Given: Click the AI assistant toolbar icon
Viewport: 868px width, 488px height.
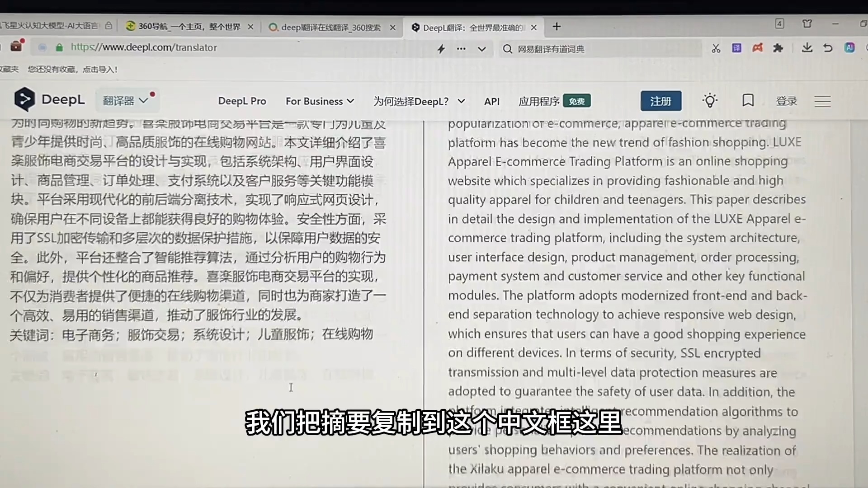Looking at the screenshot, I should pyautogui.click(x=849, y=47).
